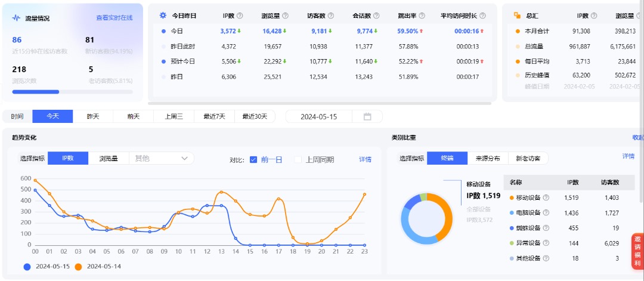
Task: Enable the 上周同期 comparison checkbox
Action: click(x=298, y=159)
